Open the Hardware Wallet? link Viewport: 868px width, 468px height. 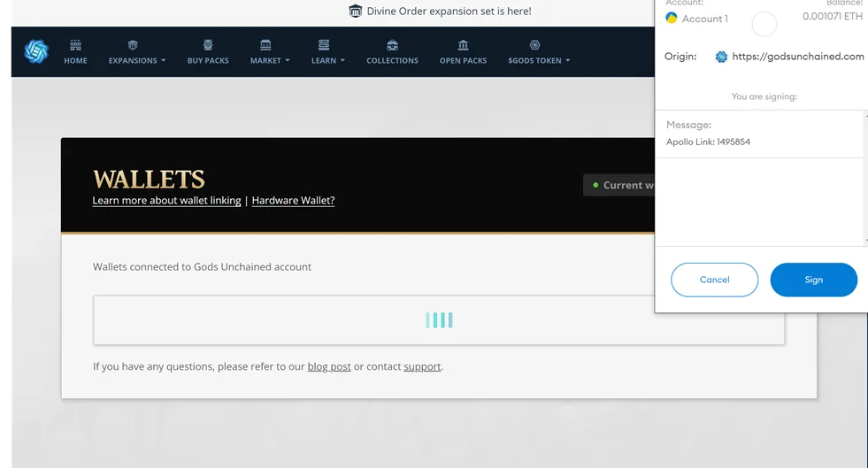(294, 200)
